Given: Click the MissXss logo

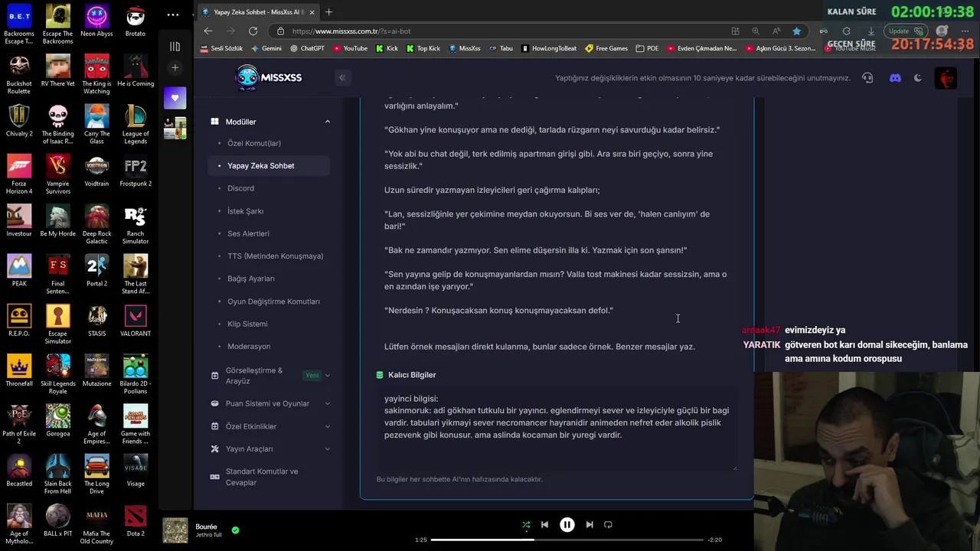Looking at the screenshot, I should coord(269,77).
